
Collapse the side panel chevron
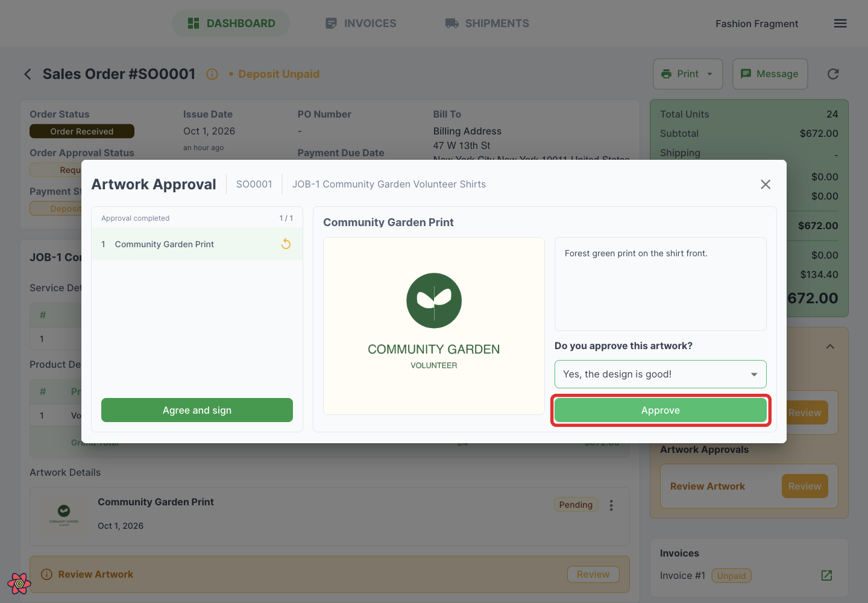tap(830, 347)
